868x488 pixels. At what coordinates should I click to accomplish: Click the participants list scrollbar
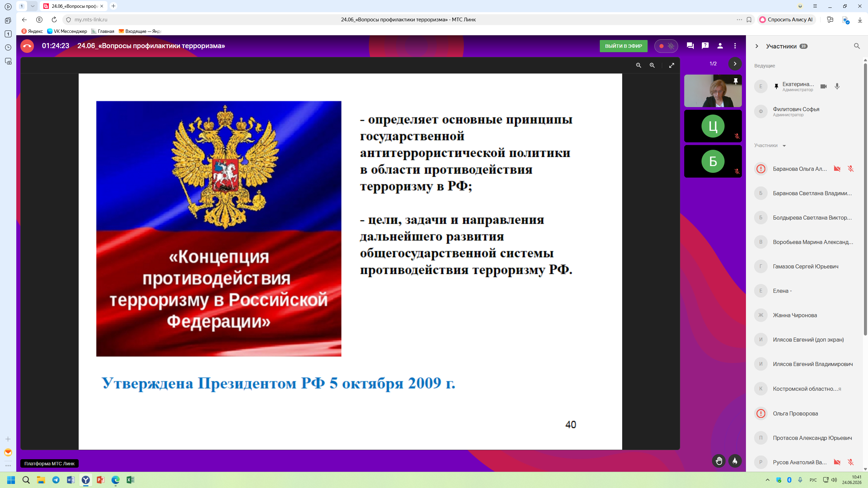865,200
